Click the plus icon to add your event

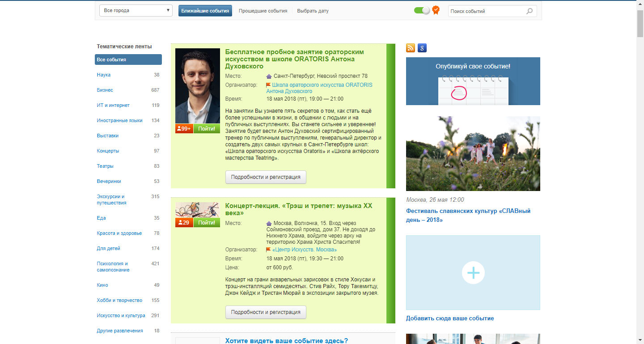click(x=473, y=272)
